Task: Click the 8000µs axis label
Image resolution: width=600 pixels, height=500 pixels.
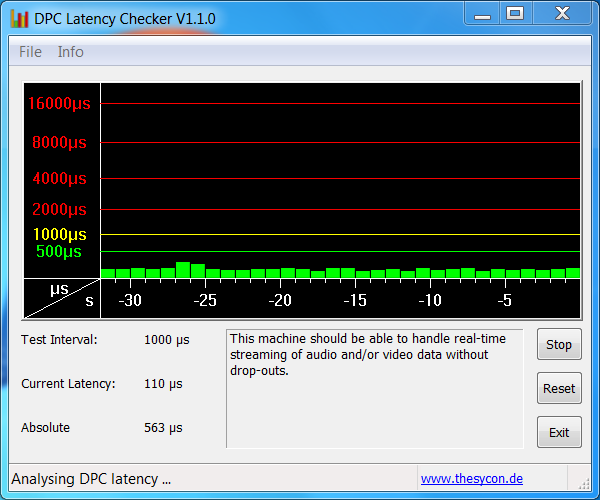Action: 59,143
